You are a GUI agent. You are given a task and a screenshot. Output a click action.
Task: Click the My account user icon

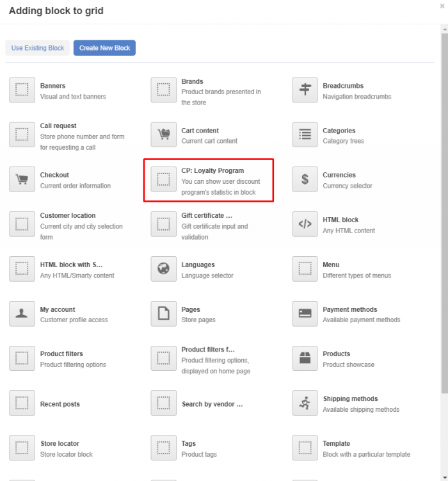click(x=22, y=313)
